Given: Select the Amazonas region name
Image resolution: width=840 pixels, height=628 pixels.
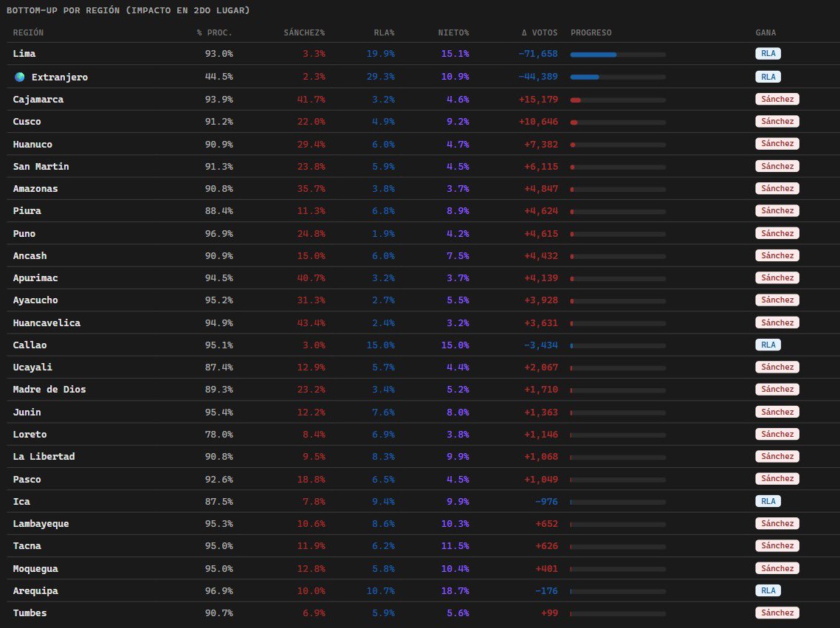Looking at the screenshot, I should tap(35, 188).
